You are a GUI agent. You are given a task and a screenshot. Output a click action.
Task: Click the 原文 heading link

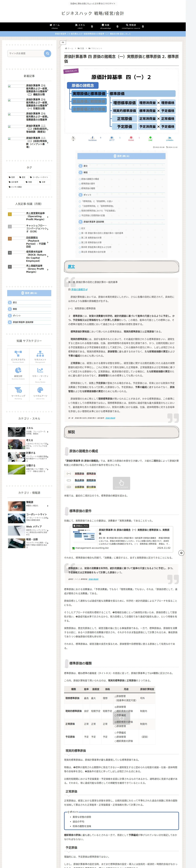71,266
